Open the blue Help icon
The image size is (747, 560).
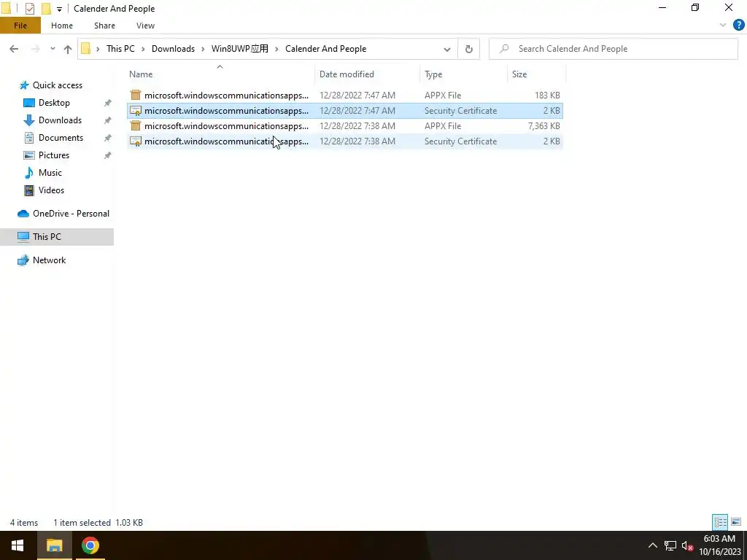tap(738, 26)
